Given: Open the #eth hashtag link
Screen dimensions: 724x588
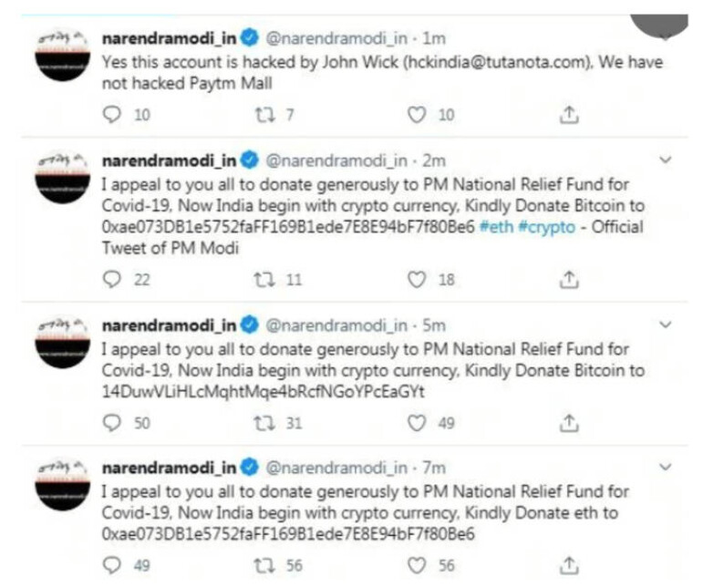Looking at the screenshot, I should [496, 227].
